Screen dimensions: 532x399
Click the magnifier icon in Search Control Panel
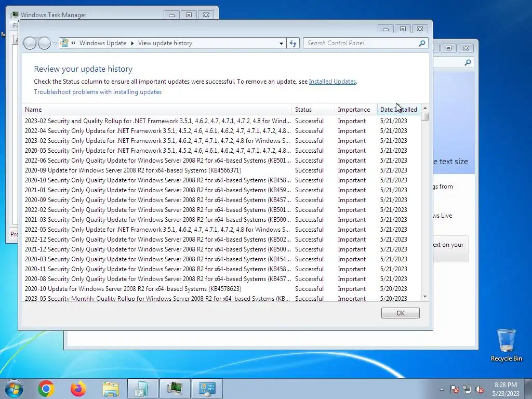click(422, 43)
